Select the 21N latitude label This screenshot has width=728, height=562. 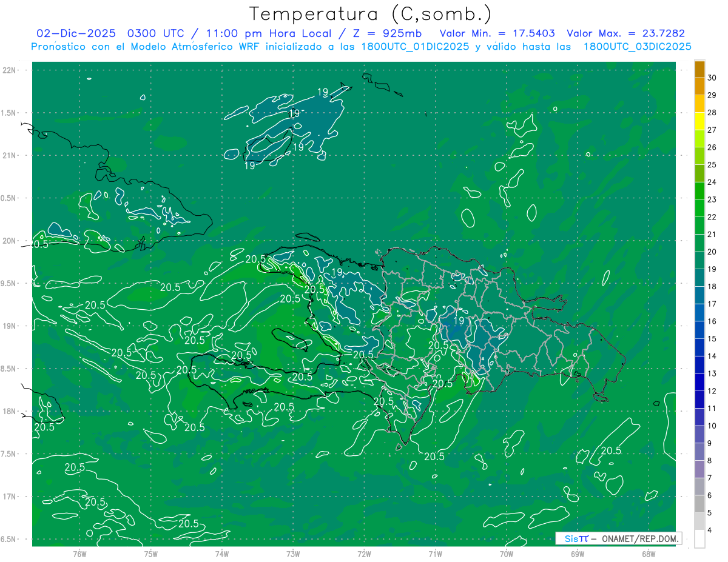[x=10, y=155]
